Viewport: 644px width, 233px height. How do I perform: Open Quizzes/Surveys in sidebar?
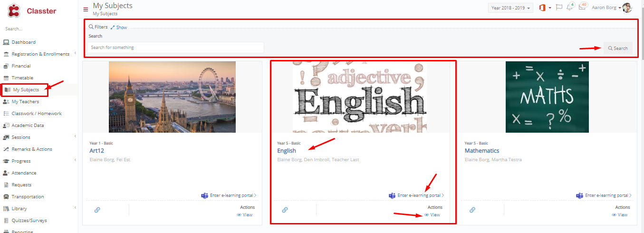click(x=29, y=221)
